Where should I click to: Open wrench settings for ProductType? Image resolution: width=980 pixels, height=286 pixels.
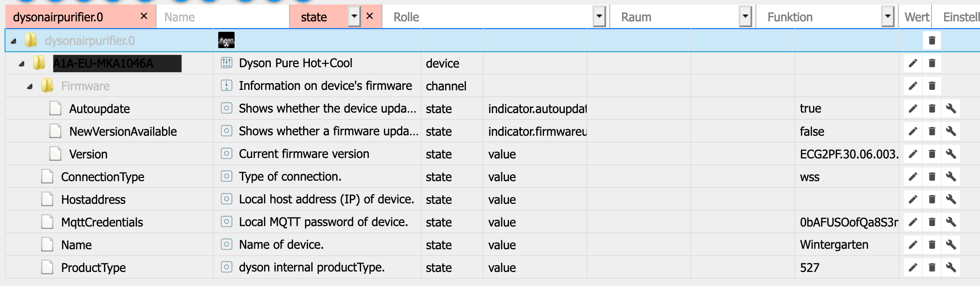coord(951,267)
